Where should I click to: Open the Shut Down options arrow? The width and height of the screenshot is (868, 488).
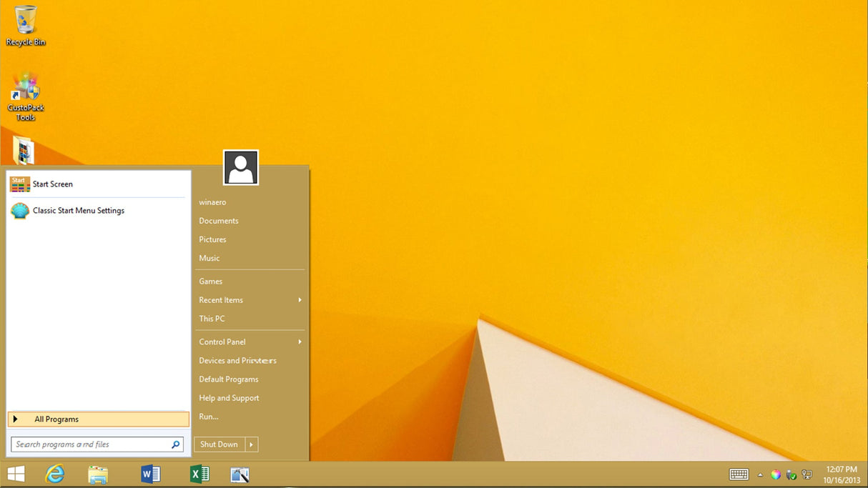pyautogui.click(x=251, y=444)
